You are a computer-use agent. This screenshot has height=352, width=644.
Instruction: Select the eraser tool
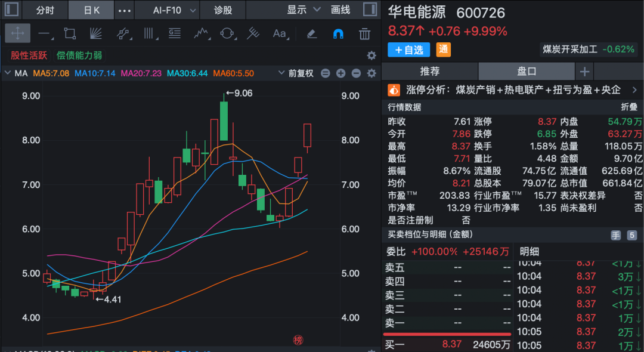[x=312, y=33]
